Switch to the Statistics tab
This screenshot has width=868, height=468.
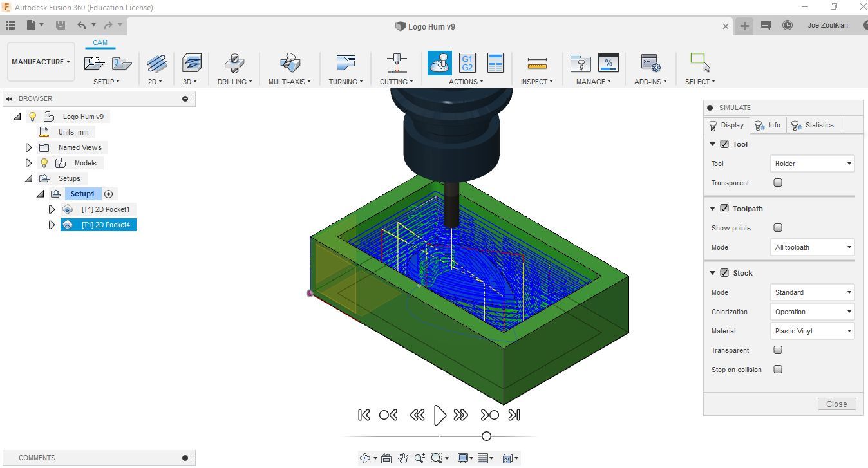[x=813, y=125]
